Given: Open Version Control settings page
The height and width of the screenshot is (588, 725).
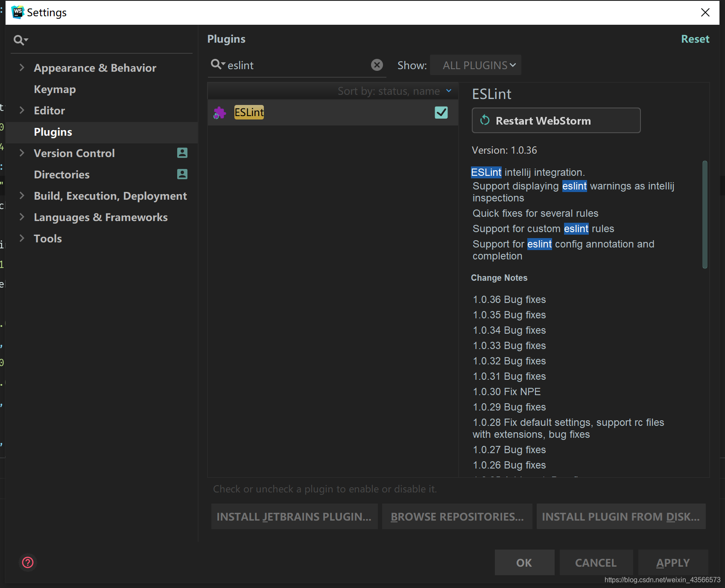Looking at the screenshot, I should click(74, 153).
